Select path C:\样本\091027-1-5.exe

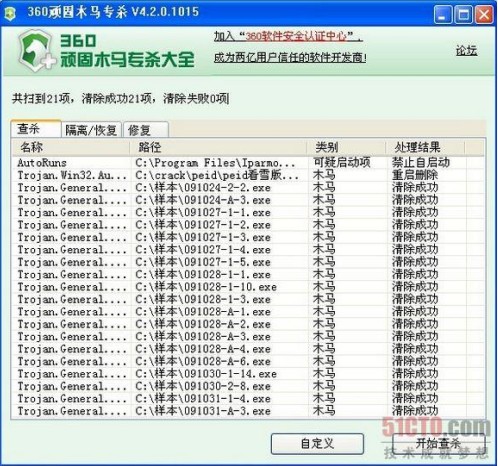pyautogui.click(x=203, y=262)
